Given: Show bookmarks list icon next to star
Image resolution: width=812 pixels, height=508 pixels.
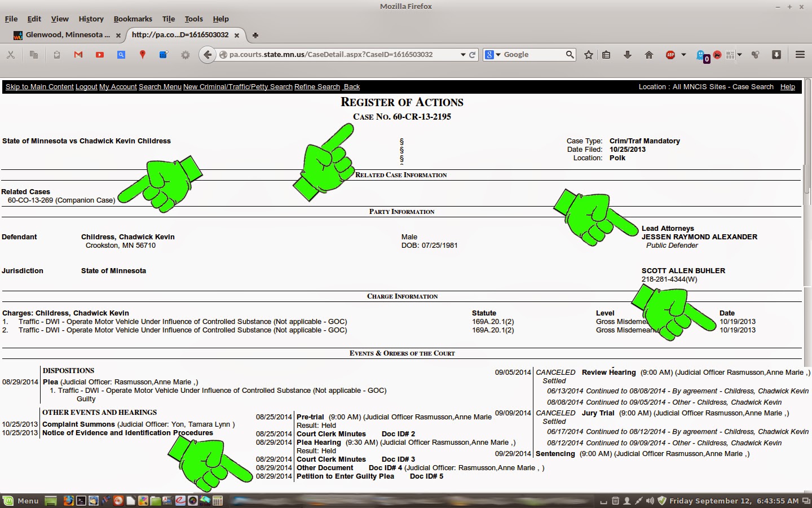Looking at the screenshot, I should 606,55.
